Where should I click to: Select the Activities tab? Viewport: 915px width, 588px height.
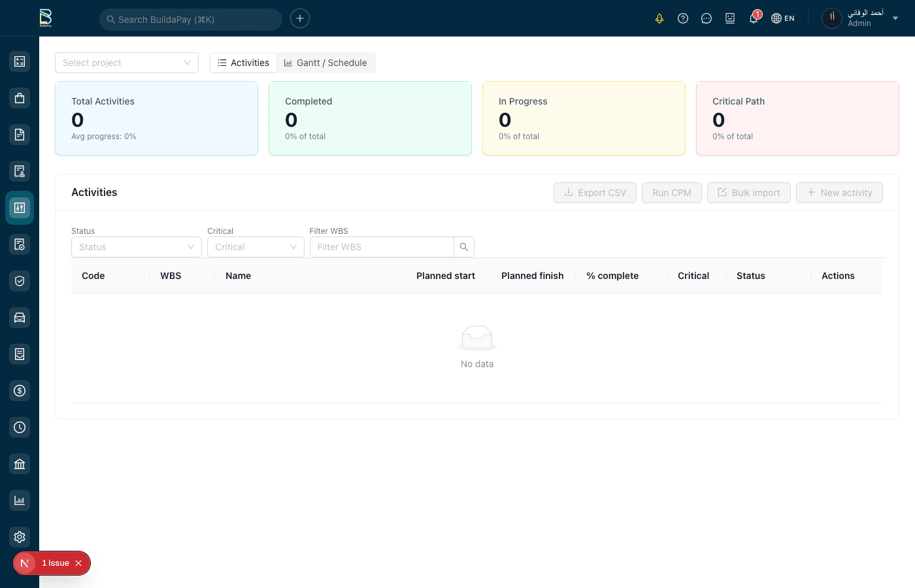243,63
